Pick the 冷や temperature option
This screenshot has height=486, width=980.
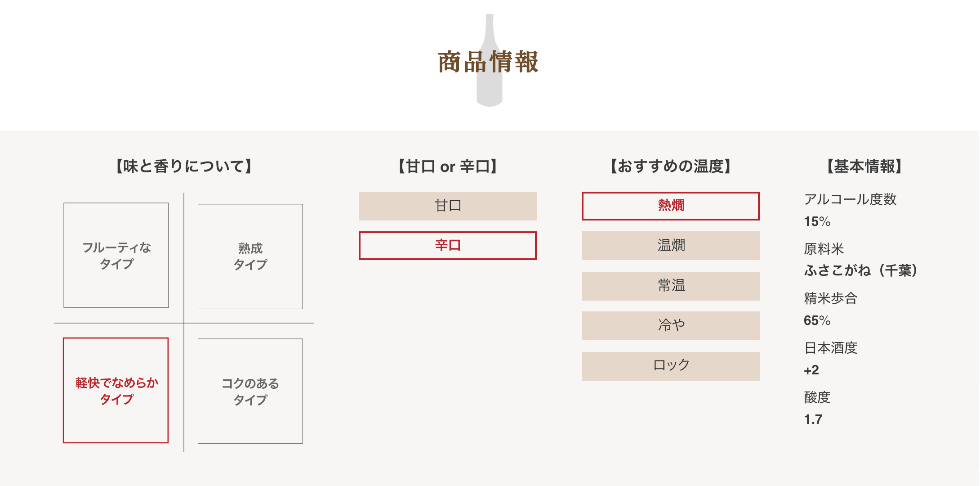click(x=671, y=326)
